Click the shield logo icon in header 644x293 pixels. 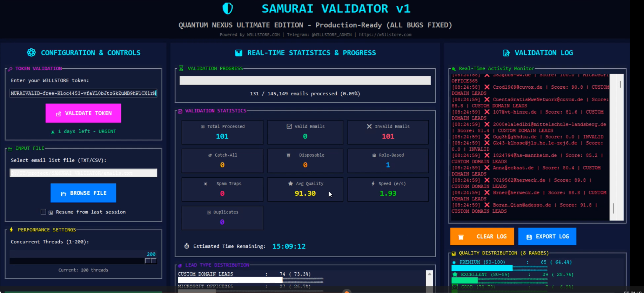228,8
